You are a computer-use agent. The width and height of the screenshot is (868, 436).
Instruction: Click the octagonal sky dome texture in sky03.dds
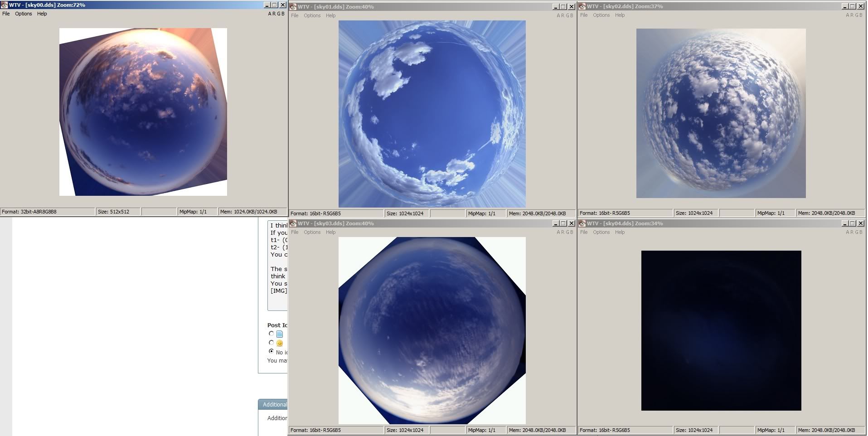coord(432,330)
